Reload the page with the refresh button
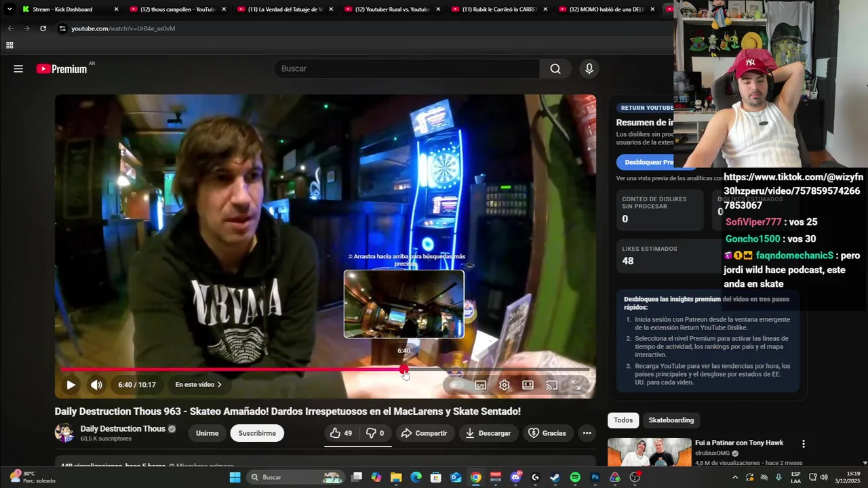This screenshot has width=868, height=488. coord(43,28)
